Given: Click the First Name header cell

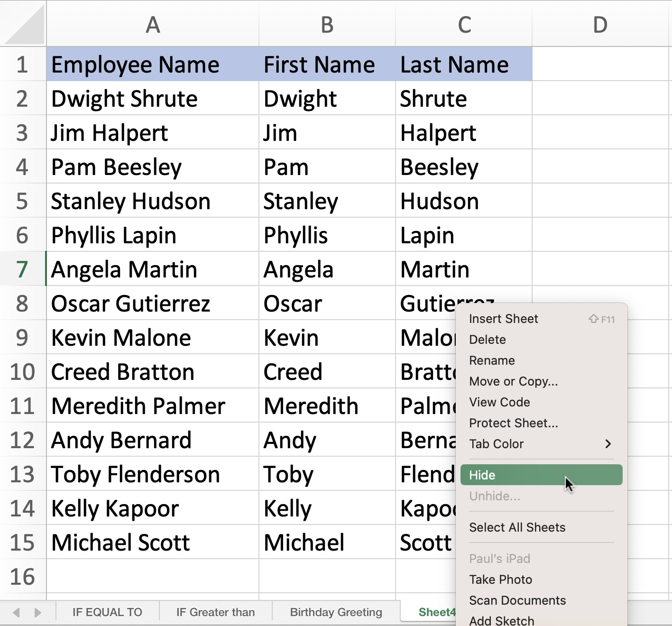Looking at the screenshot, I should 327,64.
